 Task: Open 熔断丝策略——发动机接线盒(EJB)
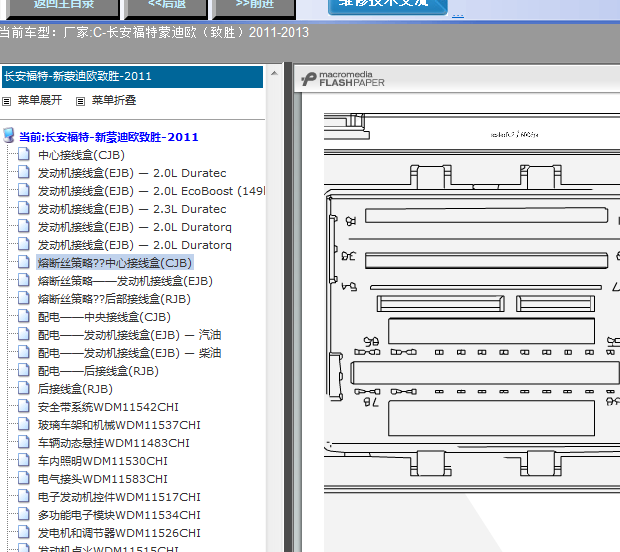[x=125, y=281]
